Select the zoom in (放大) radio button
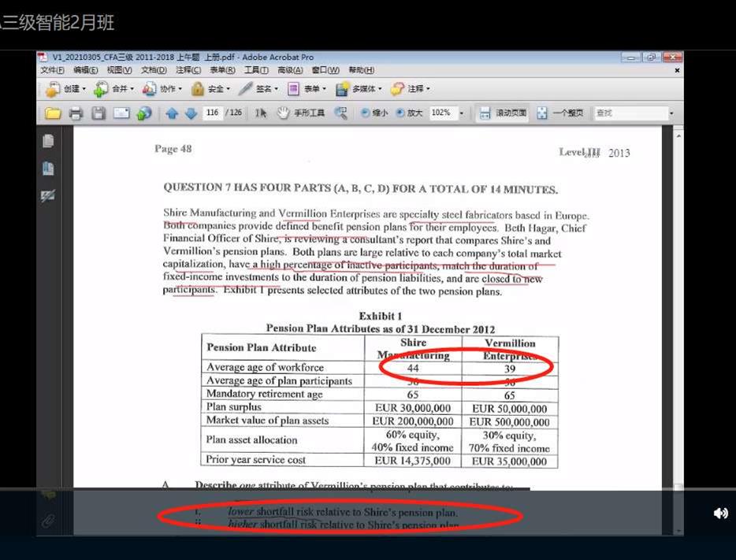The image size is (736, 560). pos(400,113)
